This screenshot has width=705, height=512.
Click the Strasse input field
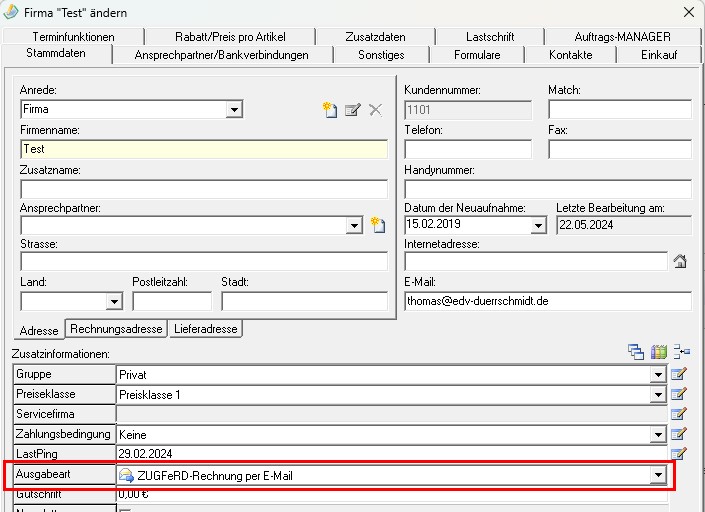click(204, 261)
